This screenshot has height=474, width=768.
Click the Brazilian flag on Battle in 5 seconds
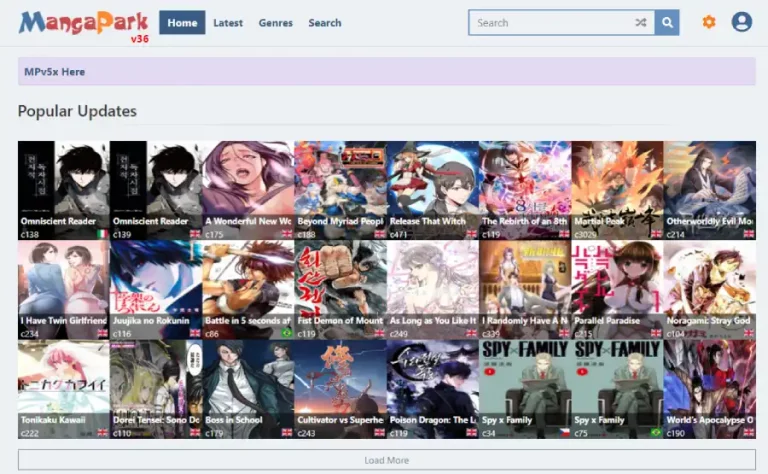click(287, 333)
